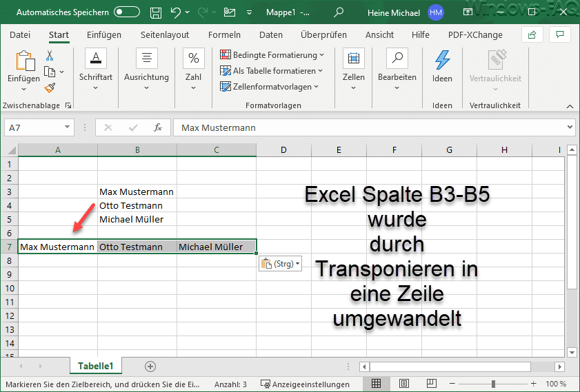Click the Cancel X formula bar icon
580x392 pixels.
pyautogui.click(x=108, y=128)
